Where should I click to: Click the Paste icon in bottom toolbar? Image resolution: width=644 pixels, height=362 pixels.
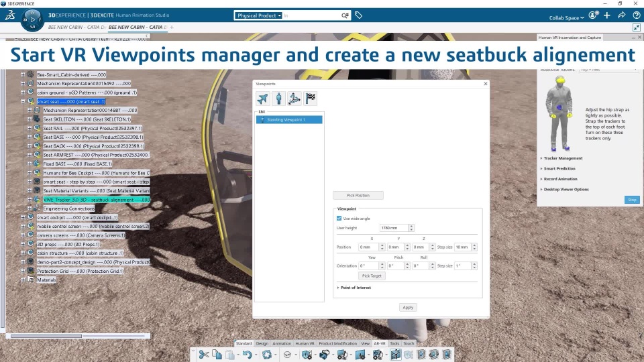tap(230, 355)
